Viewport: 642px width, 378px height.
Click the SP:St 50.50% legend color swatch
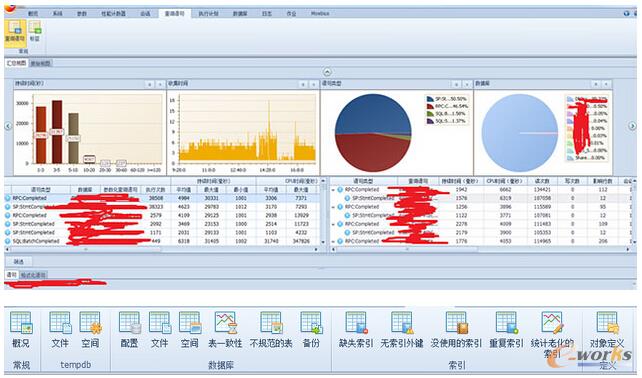pyautogui.click(x=430, y=99)
